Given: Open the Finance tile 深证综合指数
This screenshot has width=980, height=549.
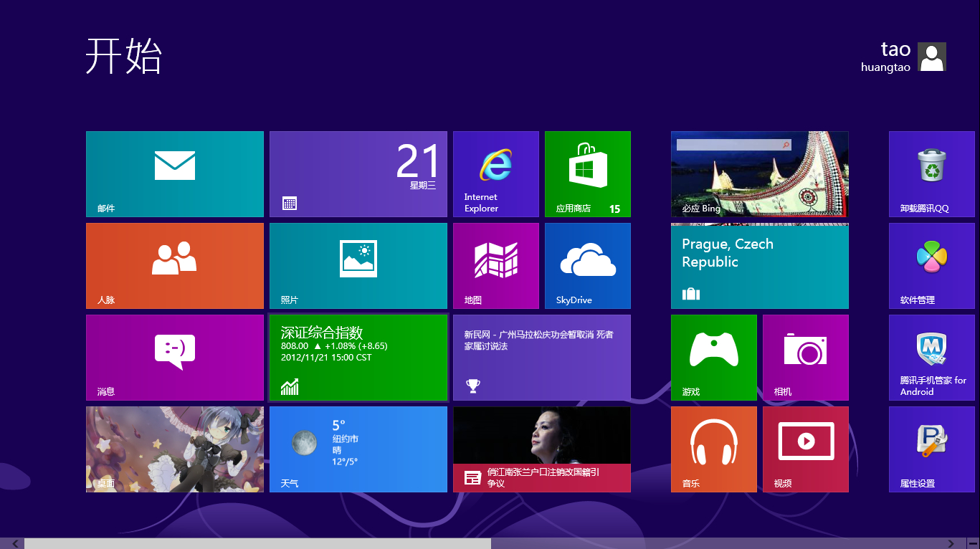Looking at the screenshot, I should tap(358, 358).
